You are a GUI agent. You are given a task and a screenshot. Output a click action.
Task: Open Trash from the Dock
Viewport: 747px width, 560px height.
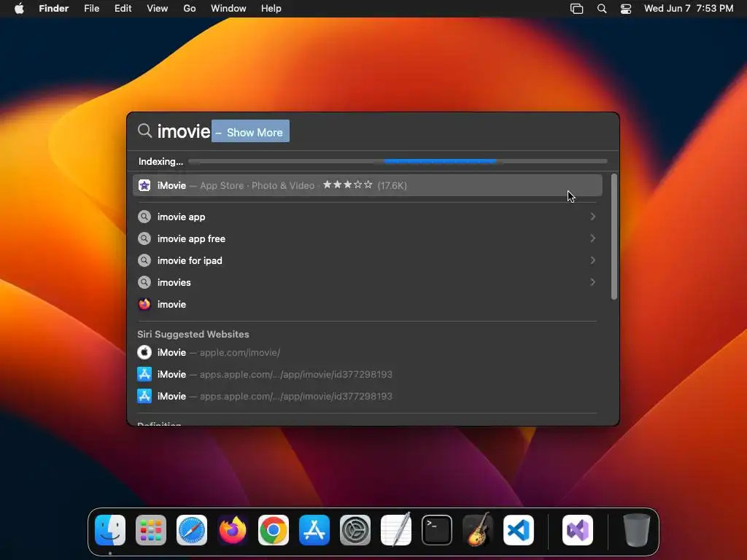pos(636,530)
